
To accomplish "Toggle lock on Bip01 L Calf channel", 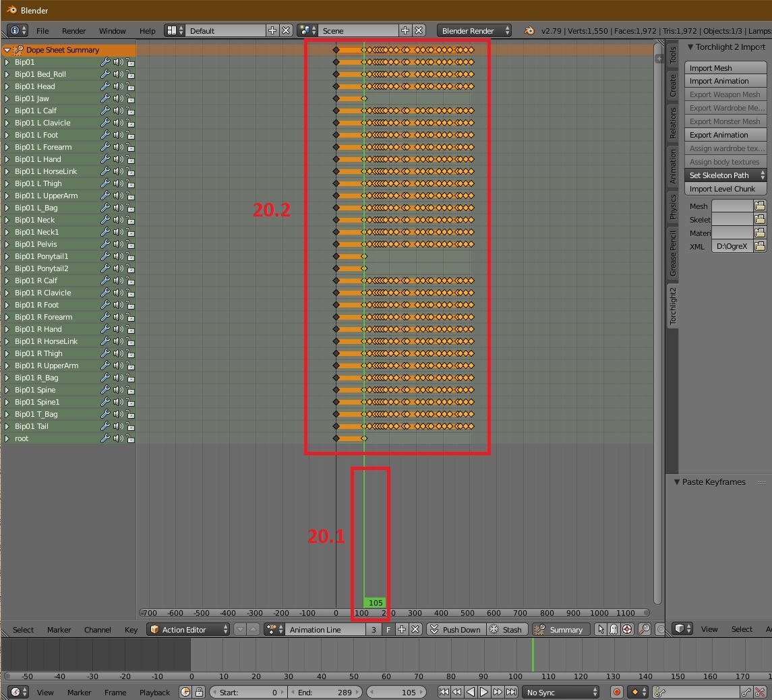I will tap(131, 111).
